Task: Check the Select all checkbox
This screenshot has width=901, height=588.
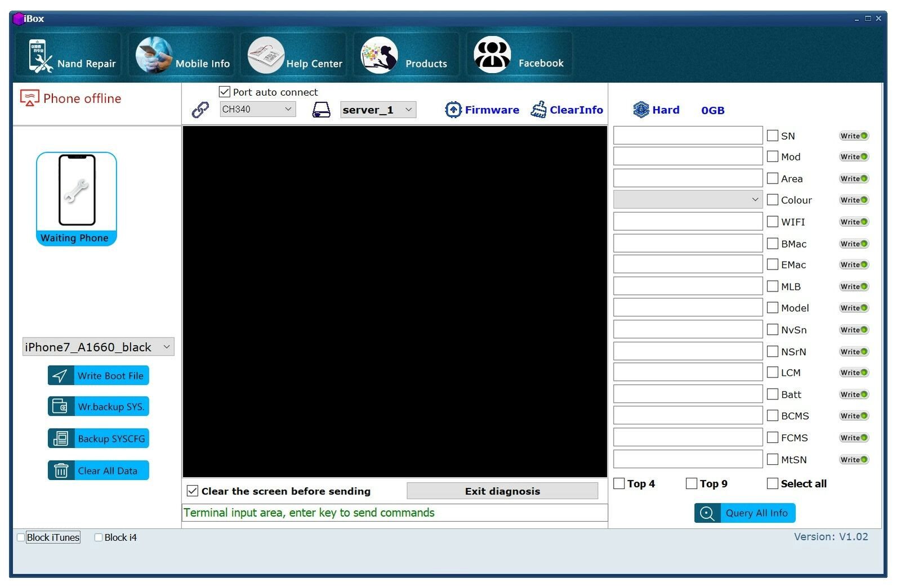Action: (773, 483)
